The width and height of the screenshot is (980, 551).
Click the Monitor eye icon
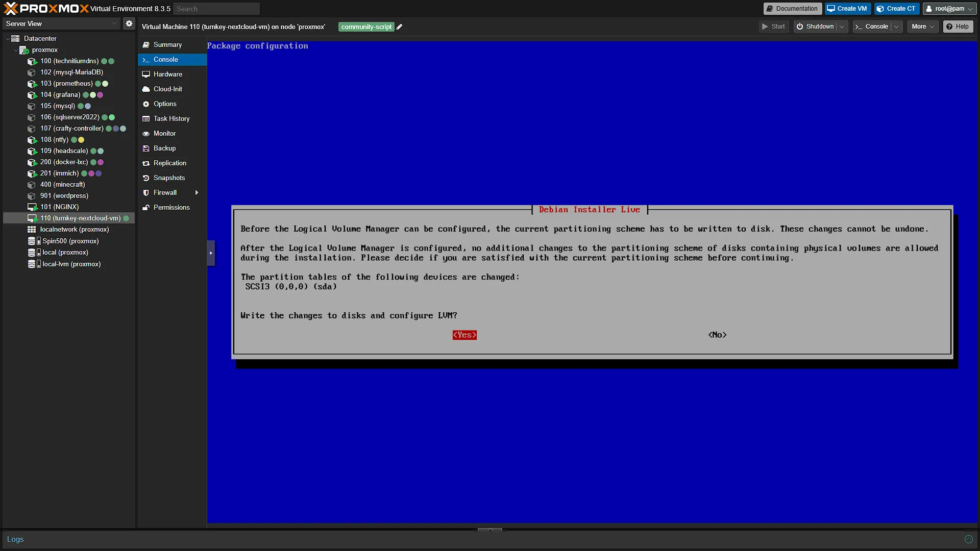tap(146, 134)
